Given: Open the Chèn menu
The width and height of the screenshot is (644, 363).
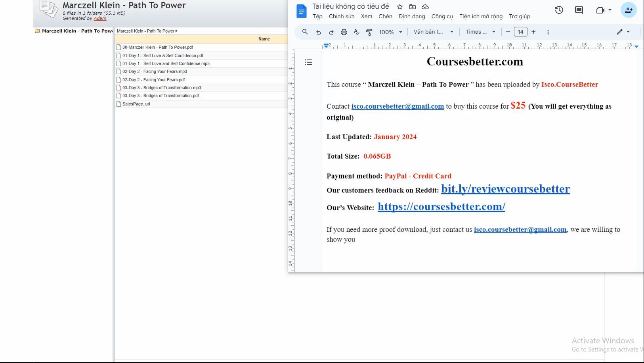Looking at the screenshot, I should coord(385,16).
